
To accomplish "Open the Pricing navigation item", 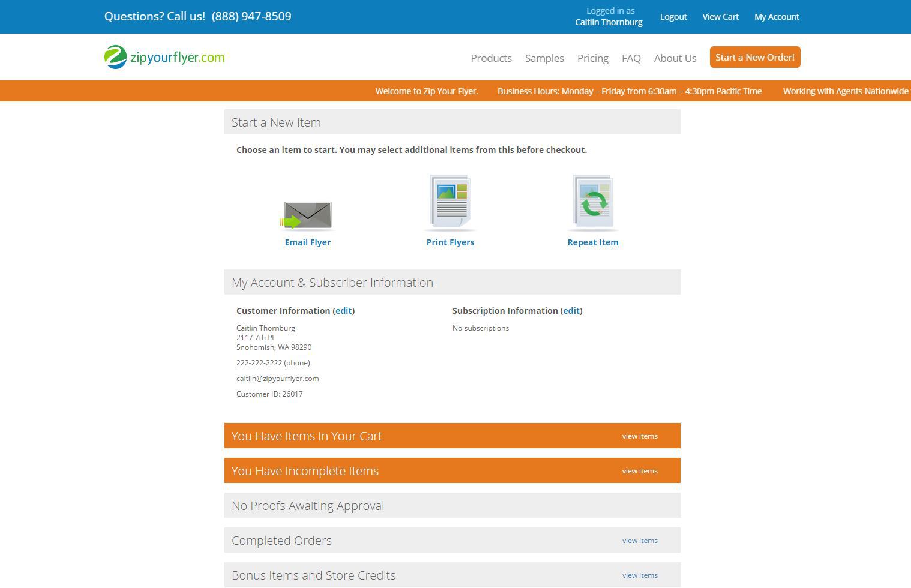I will [x=592, y=58].
